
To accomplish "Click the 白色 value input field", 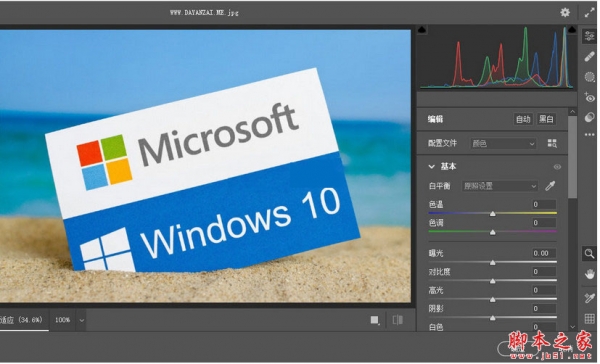I will point(543,327).
